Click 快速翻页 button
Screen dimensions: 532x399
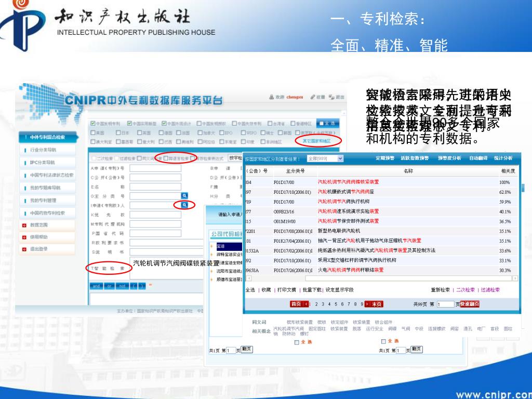(470, 304)
